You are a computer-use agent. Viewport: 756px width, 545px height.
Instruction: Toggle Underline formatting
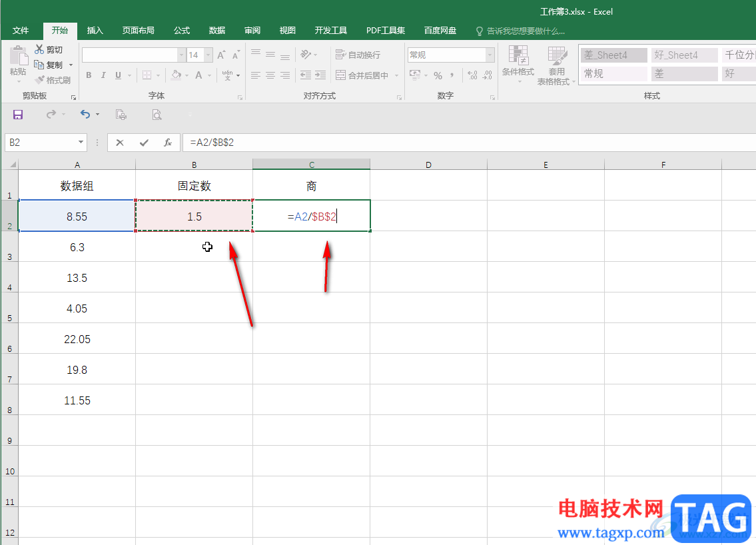tap(118, 75)
